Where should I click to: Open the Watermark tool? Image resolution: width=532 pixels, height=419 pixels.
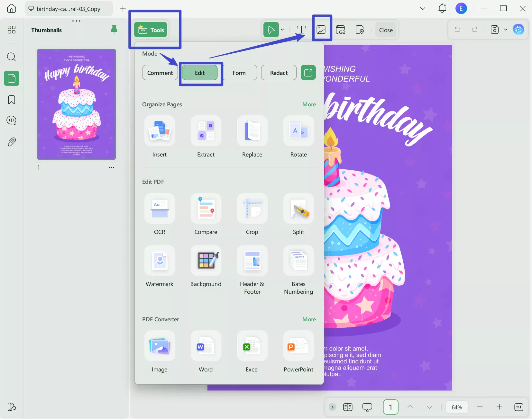click(x=160, y=261)
